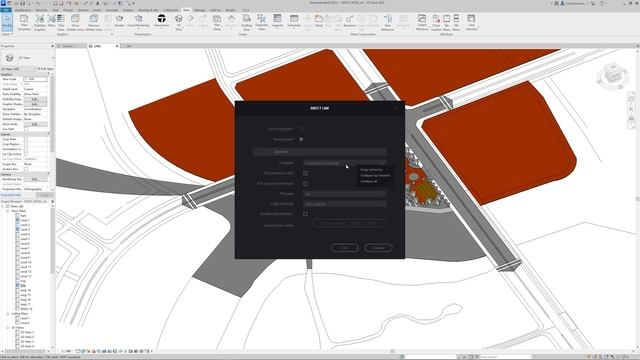The image size is (640, 360).
Task: Open the File tab
Action: pyautogui.click(x=6, y=10)
